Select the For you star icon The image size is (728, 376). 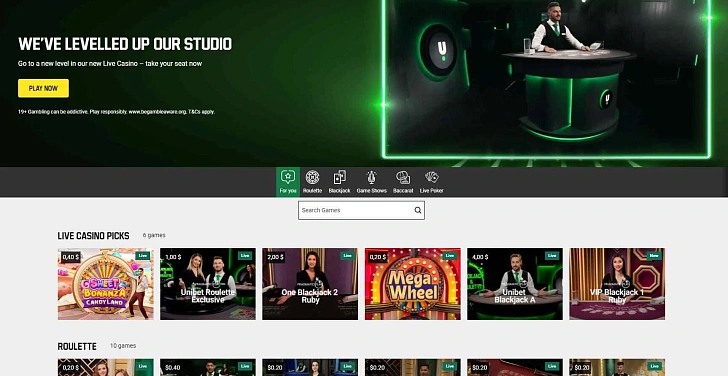point(288,177)
